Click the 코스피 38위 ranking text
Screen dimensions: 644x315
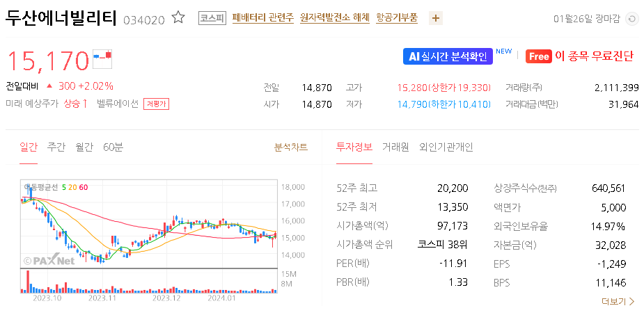(443, 245)
